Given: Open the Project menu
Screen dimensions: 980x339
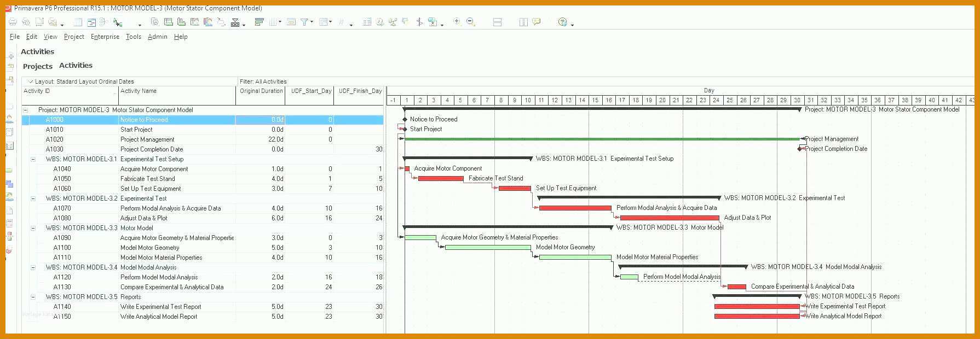Looking at the screenshot, I should [x=74, y=37].
